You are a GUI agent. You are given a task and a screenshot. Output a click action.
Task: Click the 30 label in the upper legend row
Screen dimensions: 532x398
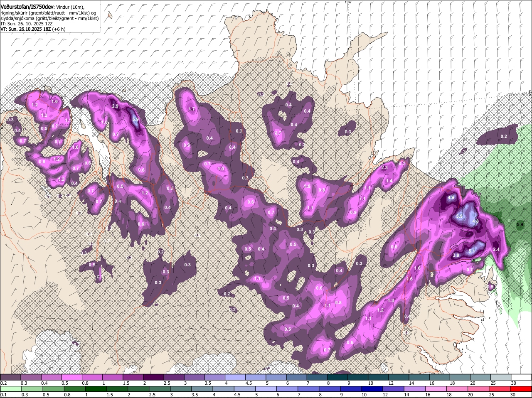click(514, 383)
